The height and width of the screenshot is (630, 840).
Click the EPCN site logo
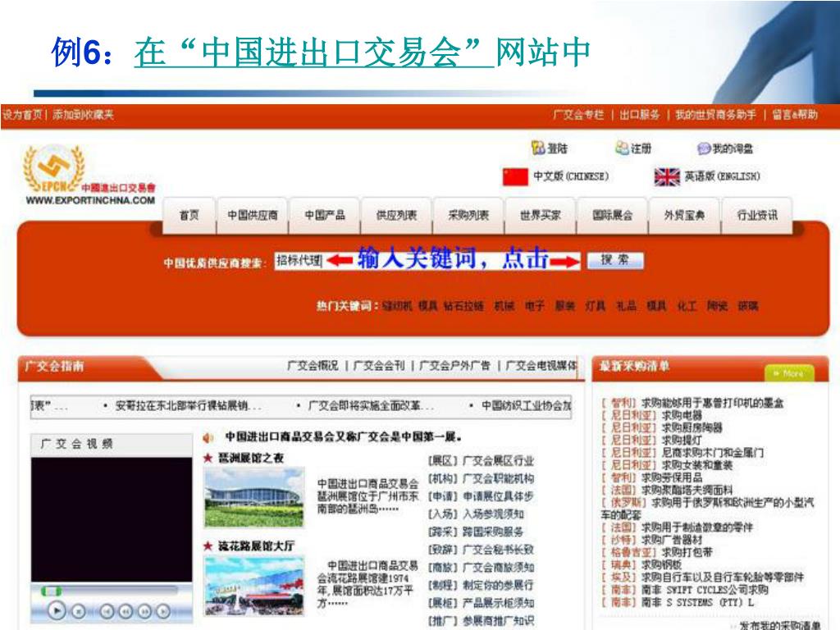coord(54,167)
